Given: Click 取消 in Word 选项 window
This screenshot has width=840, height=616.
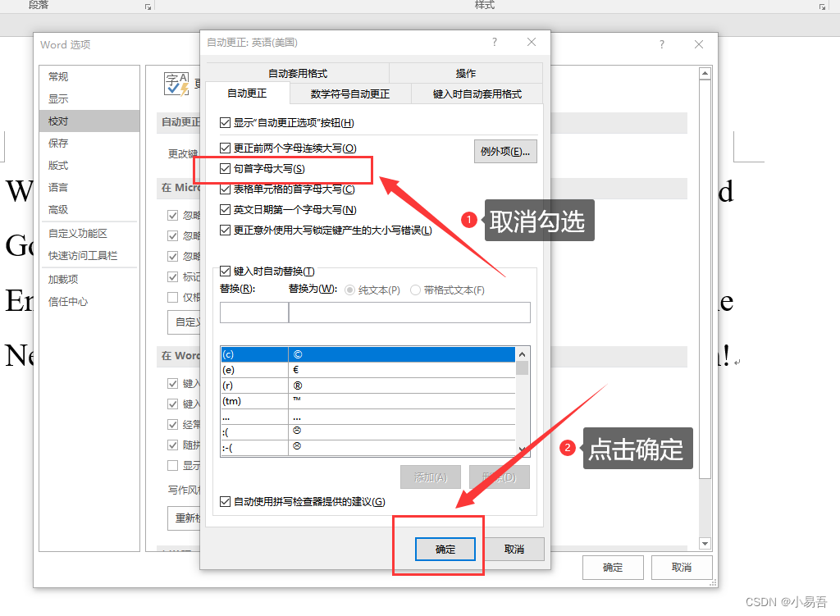Looking at the screenshot, I should (682, 568).
